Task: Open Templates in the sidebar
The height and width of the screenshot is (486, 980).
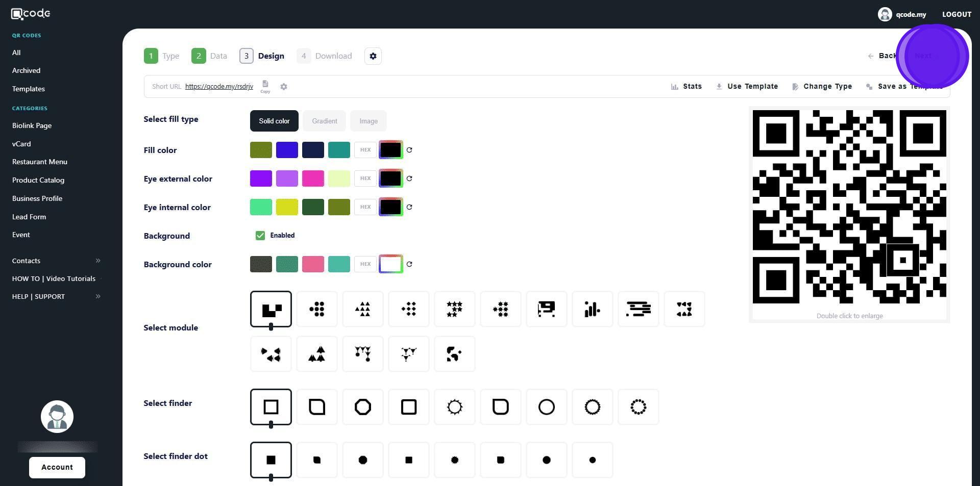Action: click(29, 89)
